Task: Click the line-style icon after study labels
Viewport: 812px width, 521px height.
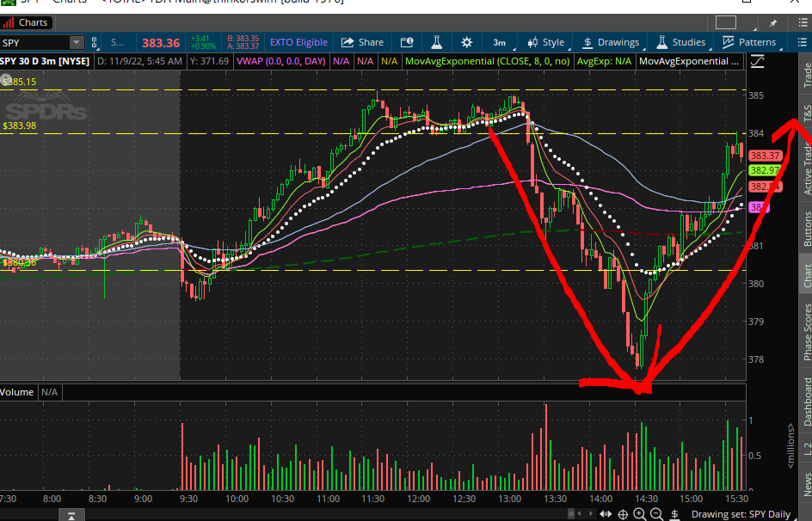Action: pos(757,62)
